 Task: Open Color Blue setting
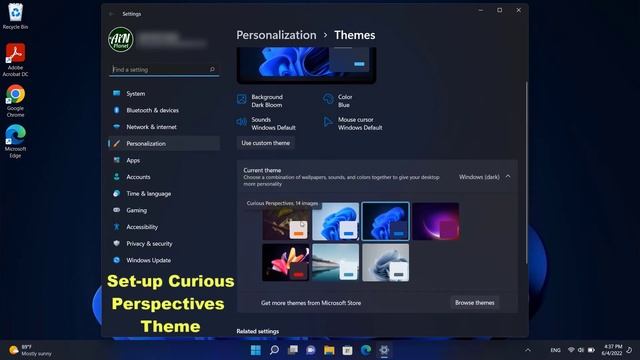click(338, 101)
